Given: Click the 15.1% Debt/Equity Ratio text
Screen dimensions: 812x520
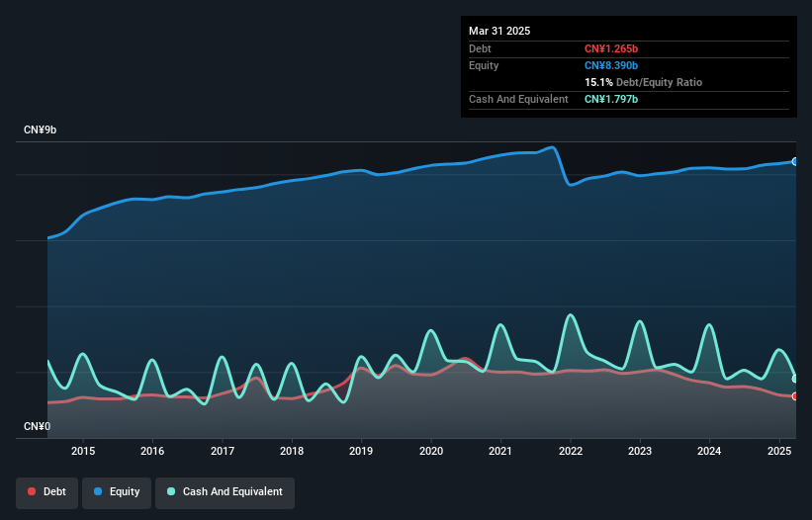Looking at the screenshot, I should click(643, 82).
